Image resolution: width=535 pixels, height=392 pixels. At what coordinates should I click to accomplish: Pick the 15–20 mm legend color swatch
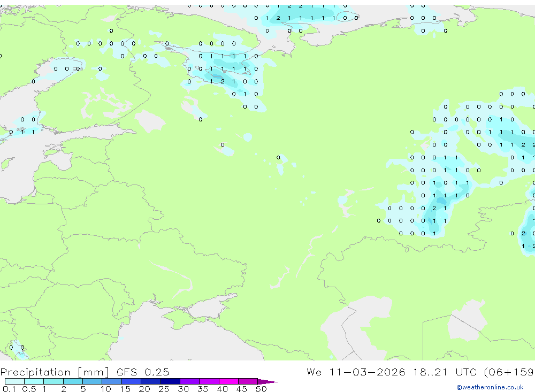pos(132,381)
